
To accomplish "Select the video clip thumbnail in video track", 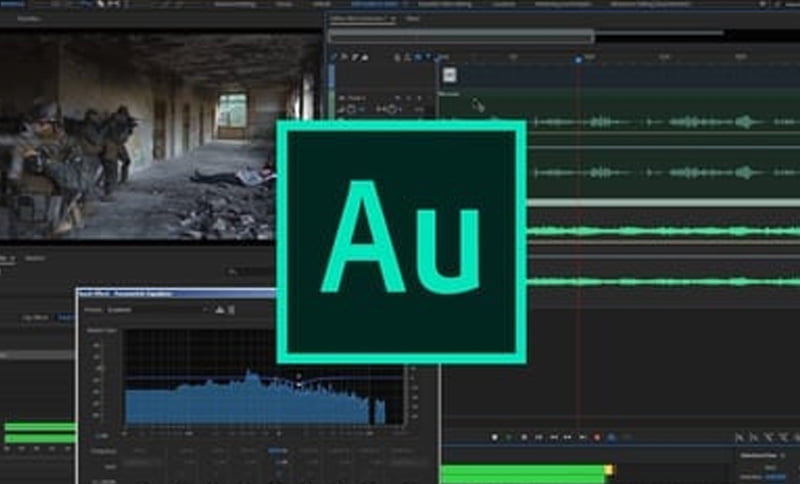I will point(449,75).
